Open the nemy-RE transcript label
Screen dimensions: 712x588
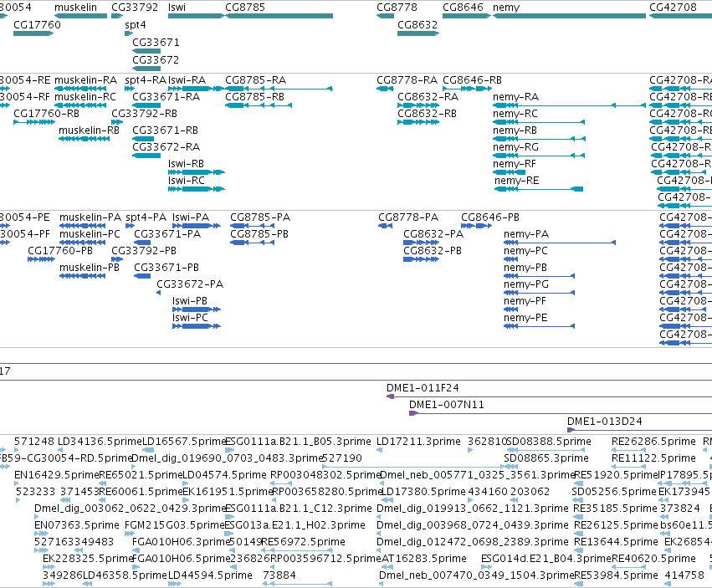pos(517,181)
